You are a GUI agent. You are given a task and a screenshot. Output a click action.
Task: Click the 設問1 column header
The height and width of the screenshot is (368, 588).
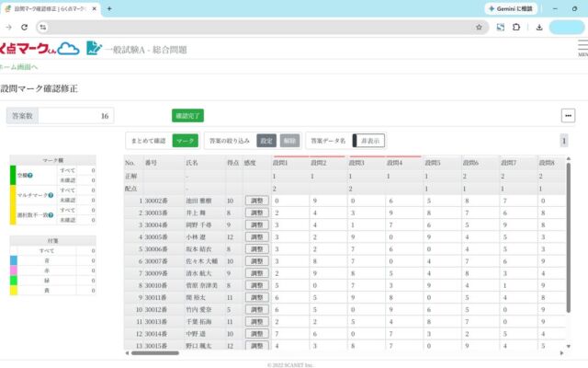[290, 163]
